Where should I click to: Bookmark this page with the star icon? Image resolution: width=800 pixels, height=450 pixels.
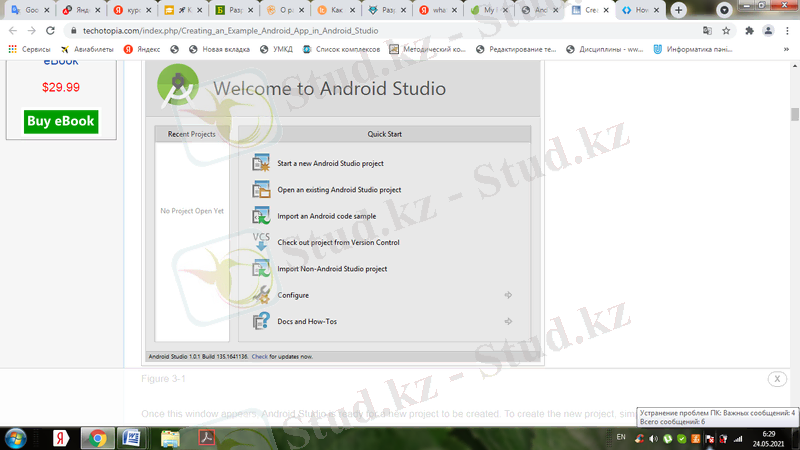pos(725,31)
